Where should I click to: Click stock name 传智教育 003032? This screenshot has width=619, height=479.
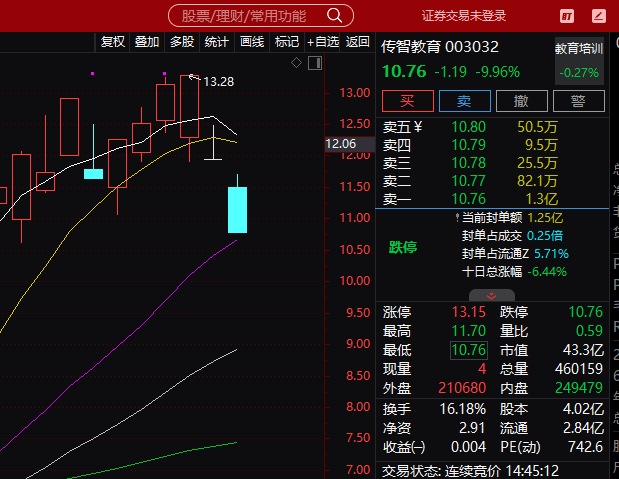point(440,47)
